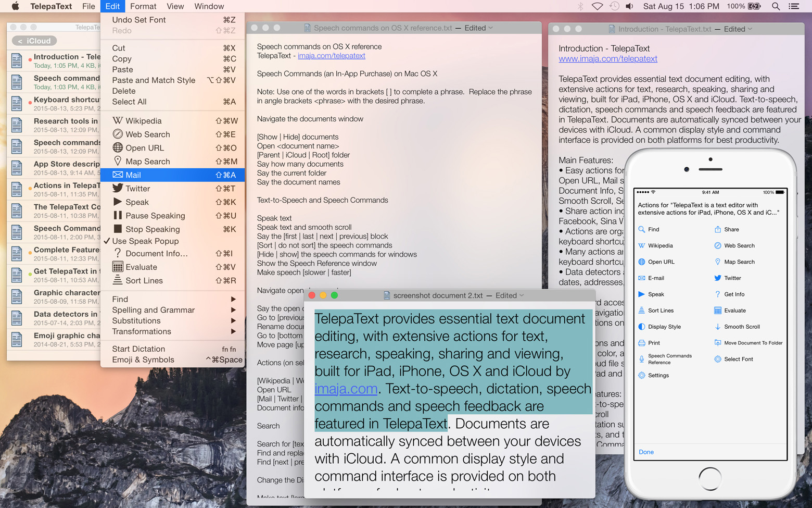
Task: Open 'Emoji graphic cha' document in list
Action: 54,340
